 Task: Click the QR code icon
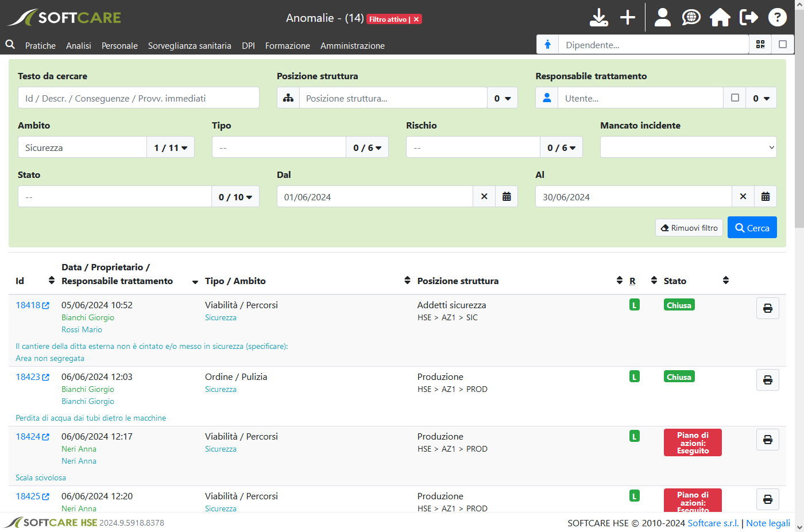[x=760, y=45]
